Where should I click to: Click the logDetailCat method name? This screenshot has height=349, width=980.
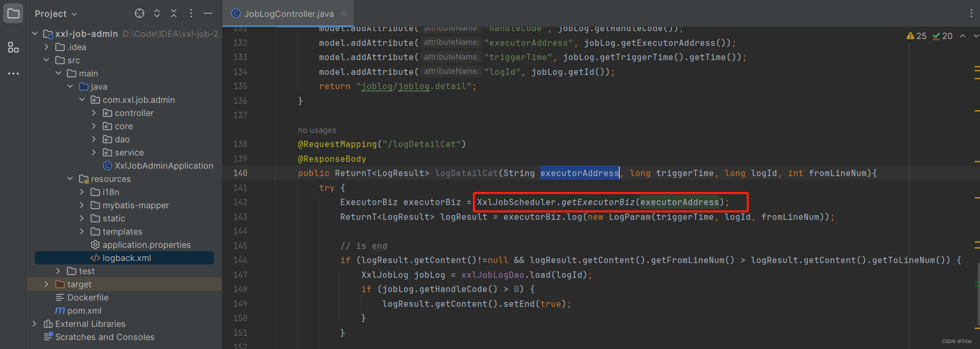point(466,173)
